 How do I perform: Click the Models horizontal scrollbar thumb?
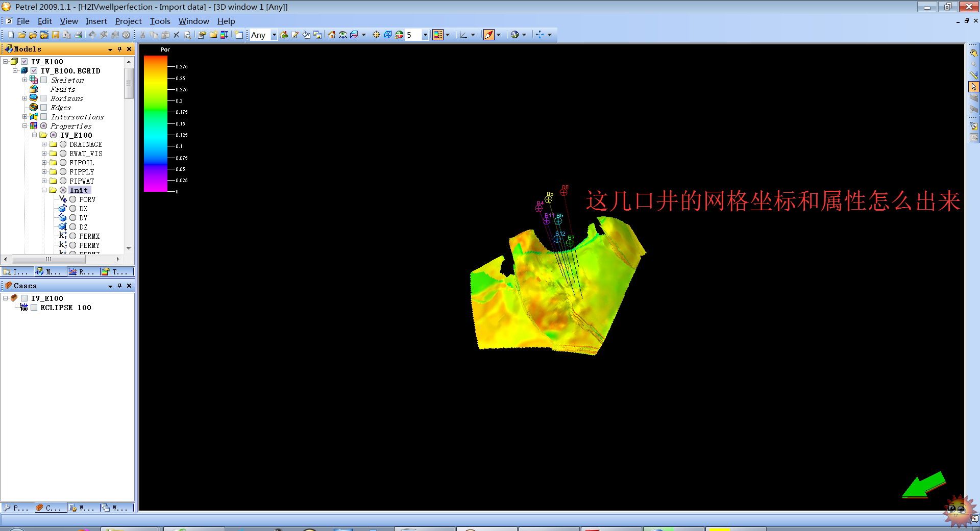coord(48,259)
